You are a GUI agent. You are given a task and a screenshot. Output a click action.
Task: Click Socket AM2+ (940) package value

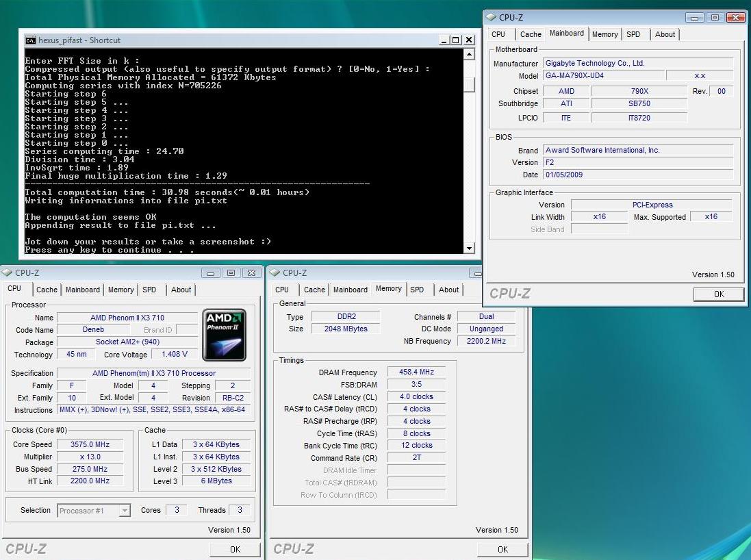click(127, 342)
